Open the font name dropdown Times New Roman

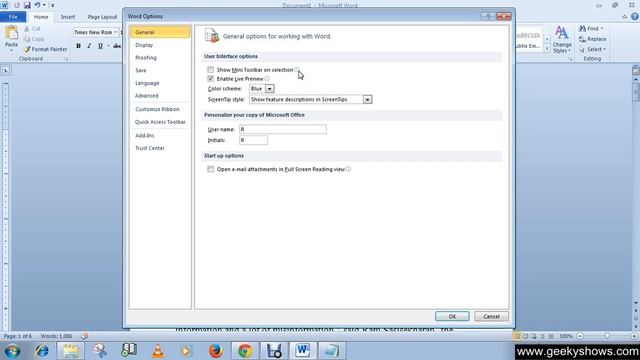coord(116,32)
